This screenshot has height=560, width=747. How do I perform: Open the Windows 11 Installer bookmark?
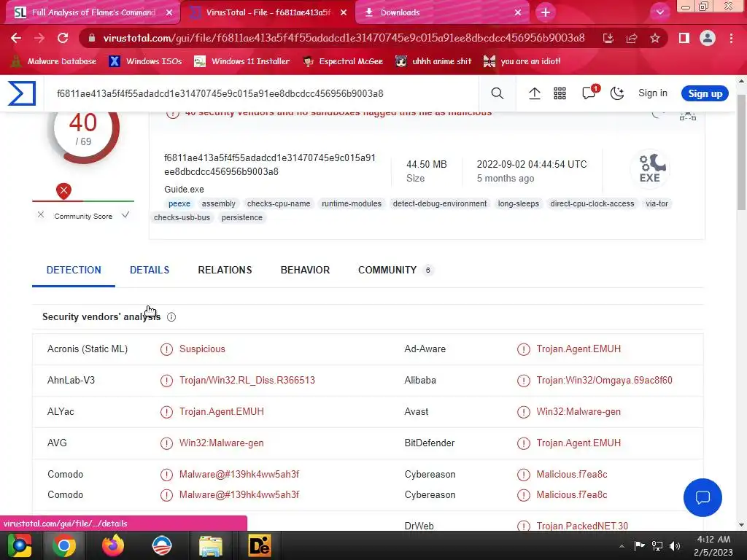click(242, 61)
